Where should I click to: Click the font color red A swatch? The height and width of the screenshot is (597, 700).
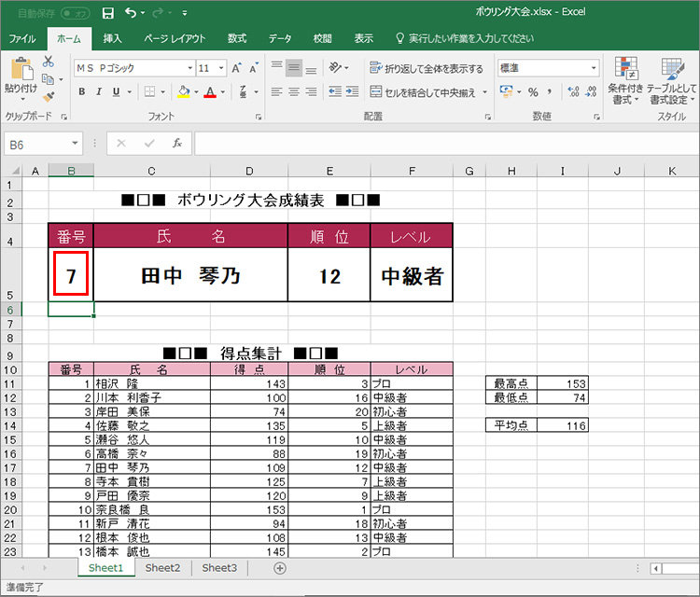(209, 92)
